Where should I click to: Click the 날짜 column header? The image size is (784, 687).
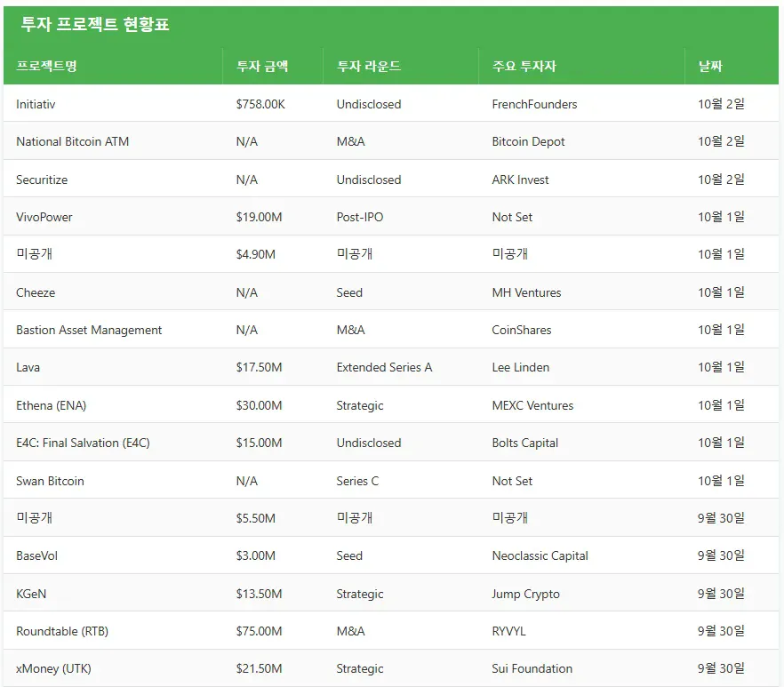(710, 67)
